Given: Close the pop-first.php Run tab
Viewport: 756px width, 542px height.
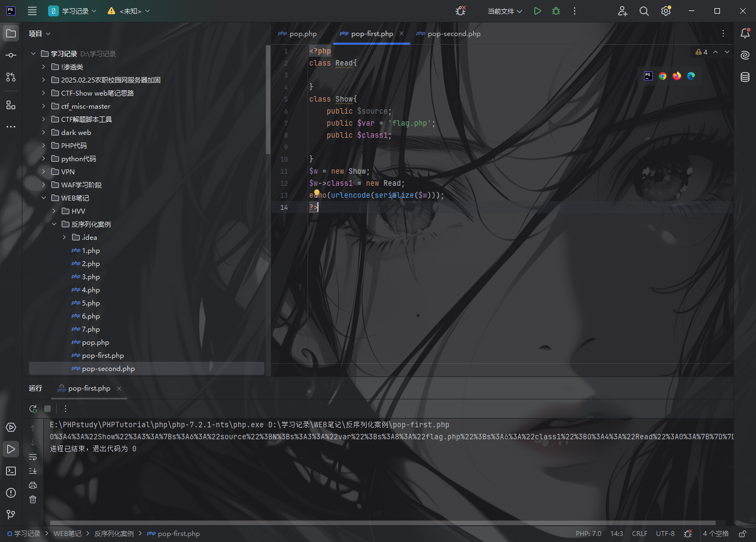Looking at the screenshot, I should (119, 388).
